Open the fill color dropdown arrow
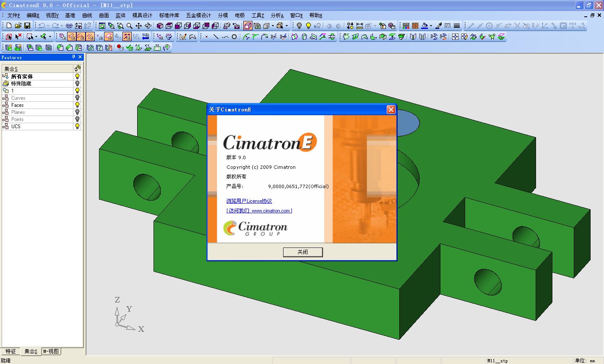Screen dimensions: 604x364 (x=431, y=26)
